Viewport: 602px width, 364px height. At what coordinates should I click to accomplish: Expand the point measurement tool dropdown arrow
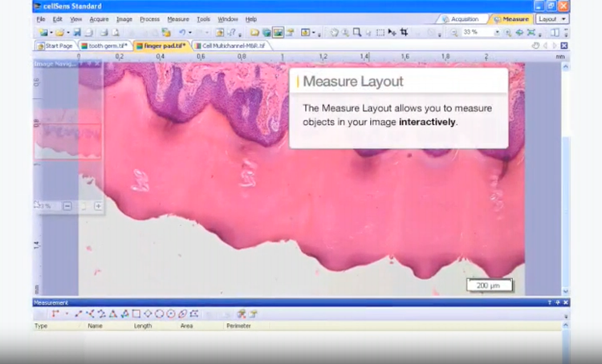click(x=66, y=314)
